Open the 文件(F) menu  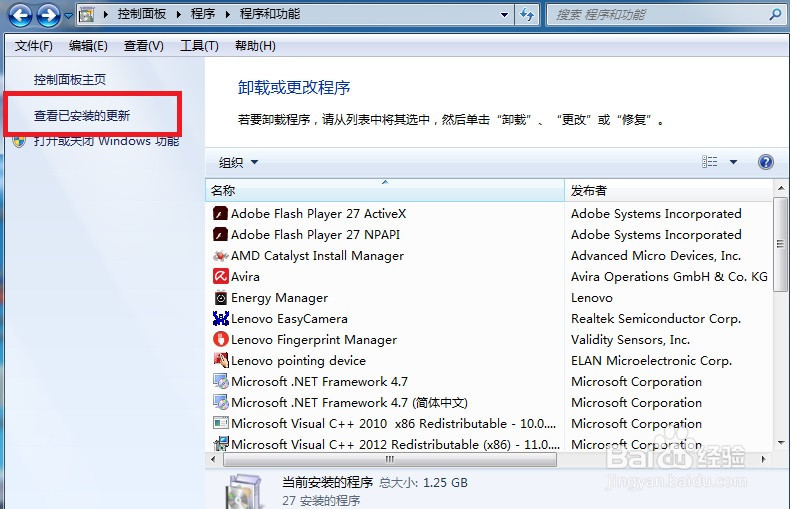click(34, 46)
